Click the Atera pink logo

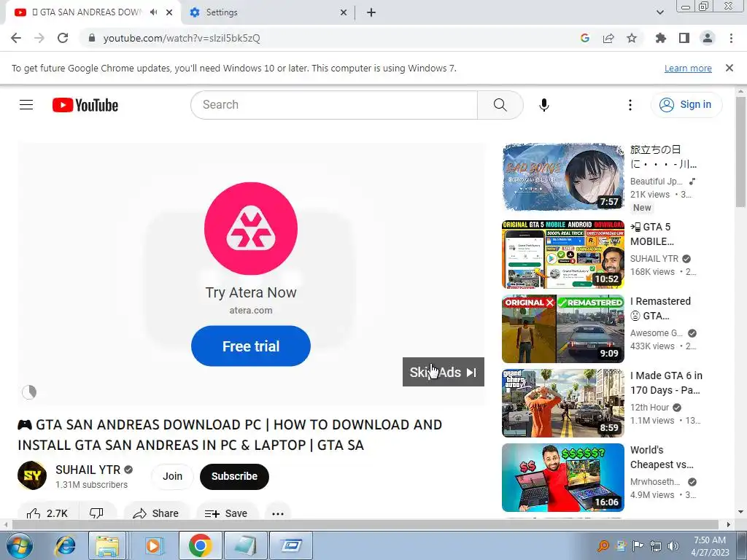coord(251,228)
